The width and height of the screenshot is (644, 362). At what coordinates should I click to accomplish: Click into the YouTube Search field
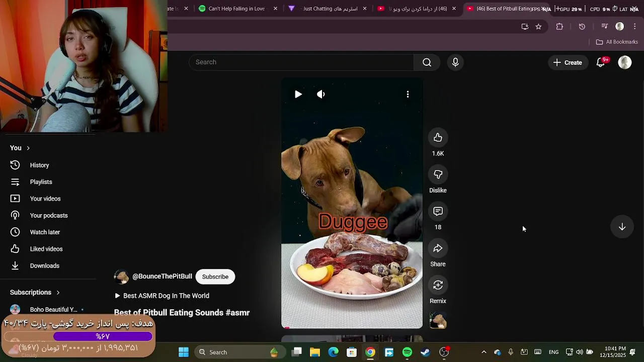(301, 62)
